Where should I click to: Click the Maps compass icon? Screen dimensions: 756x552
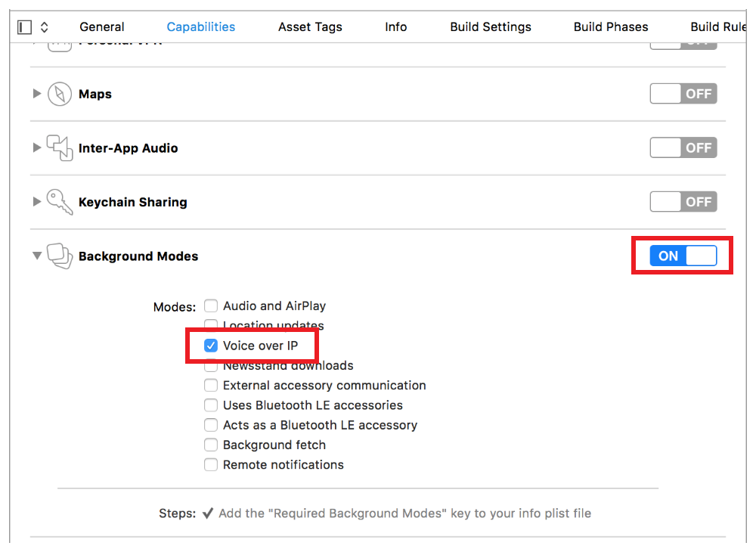(x=59, y=95)
